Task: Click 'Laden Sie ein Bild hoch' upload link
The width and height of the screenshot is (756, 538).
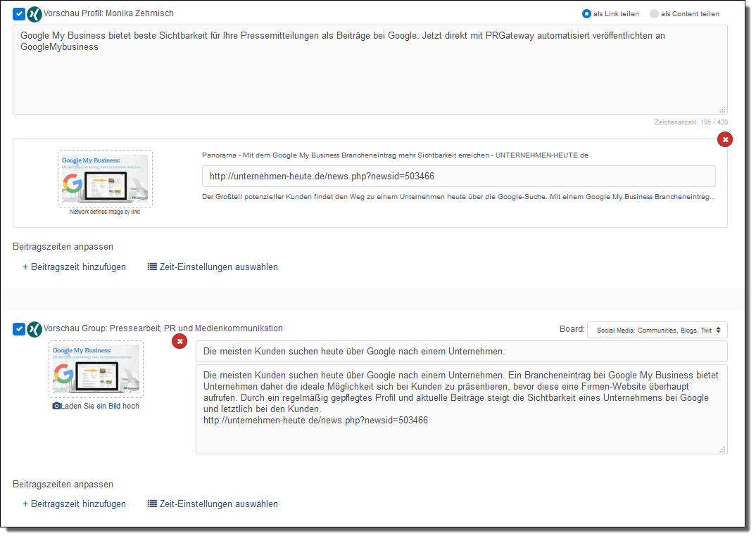Action: (100, 406)
